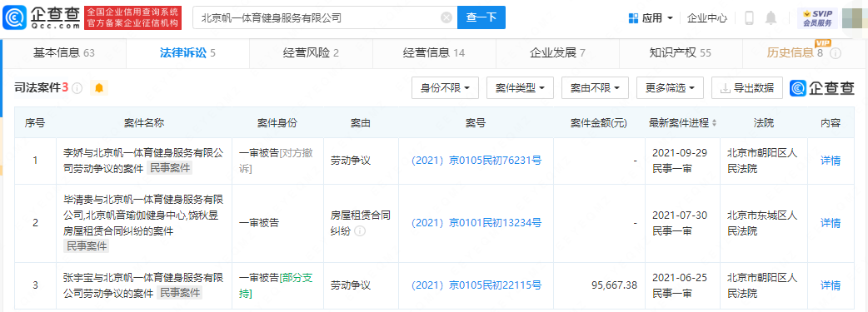Click the 案件金额(元) column header
Image resolution: width=868 pixels, height=312 pixels.
coord(599,123)
